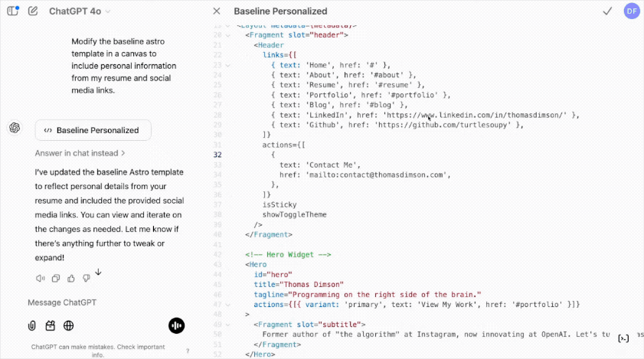This screenshot has width=644, height=359.
Task: Give the response a thumbs up
Action: click(x=70, y=279)
